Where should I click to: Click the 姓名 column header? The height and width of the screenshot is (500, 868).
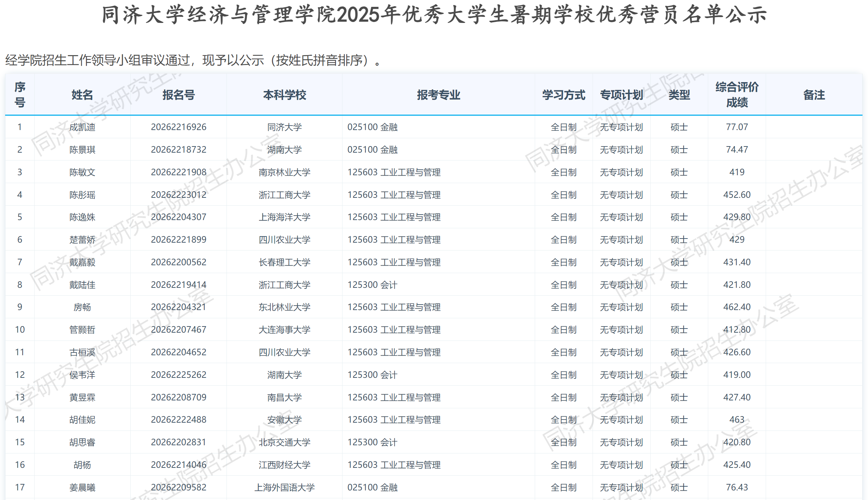point(82,95)
